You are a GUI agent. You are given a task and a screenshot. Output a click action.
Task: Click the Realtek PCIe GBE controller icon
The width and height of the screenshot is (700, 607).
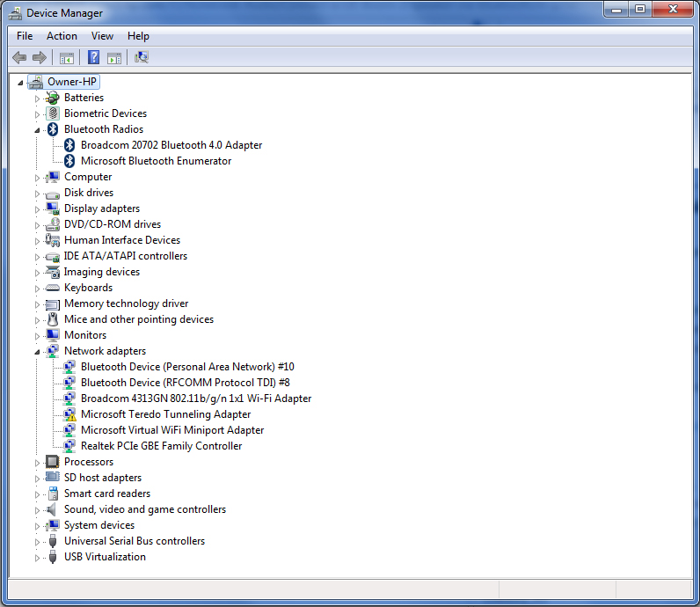click(x=69, y=446)
